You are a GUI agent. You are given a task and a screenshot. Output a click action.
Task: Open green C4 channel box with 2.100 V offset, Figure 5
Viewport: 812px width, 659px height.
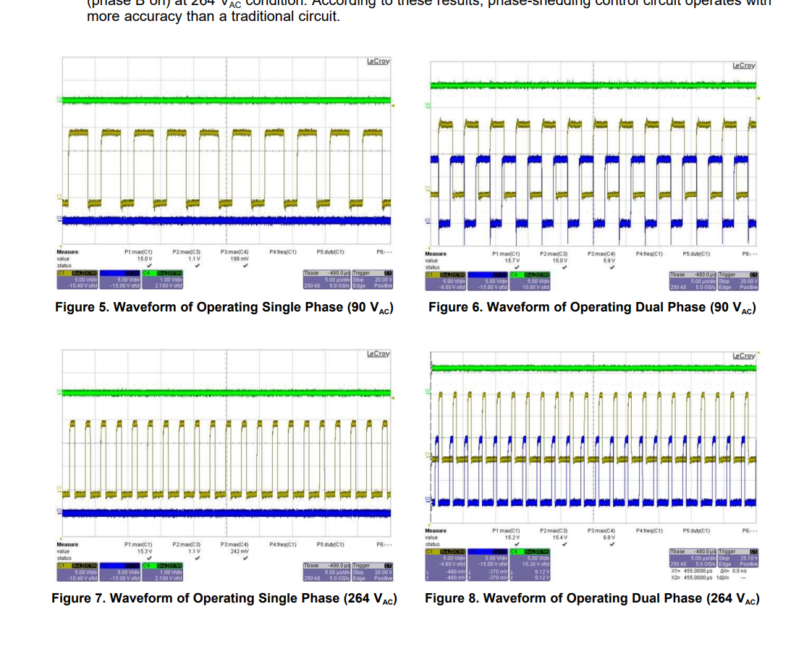click(x=163, y=280)
